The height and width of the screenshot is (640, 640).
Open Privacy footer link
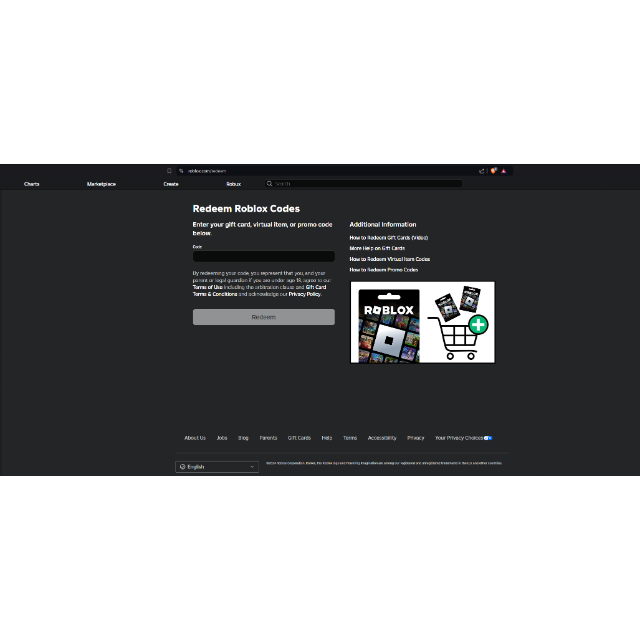(416, 438)
